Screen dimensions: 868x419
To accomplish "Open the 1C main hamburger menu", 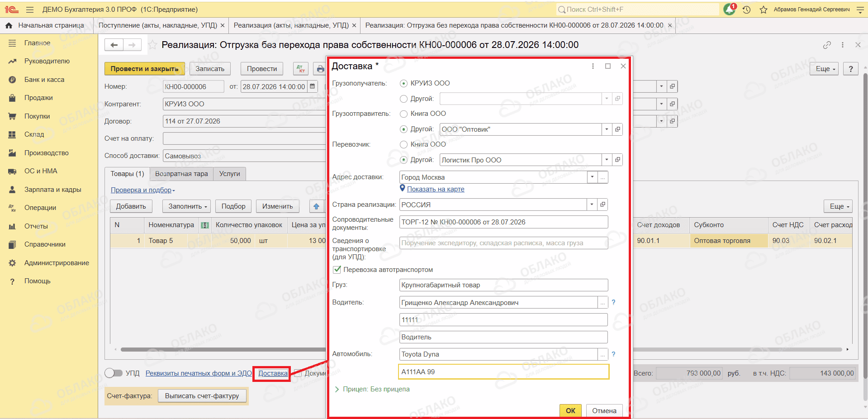I will [30, 10].
